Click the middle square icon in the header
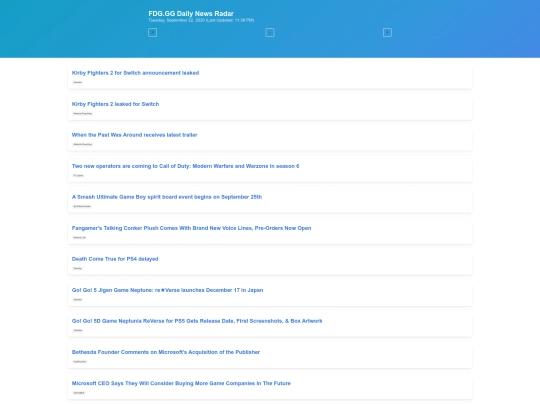This screenshot has width=540, height=405. 270,33
